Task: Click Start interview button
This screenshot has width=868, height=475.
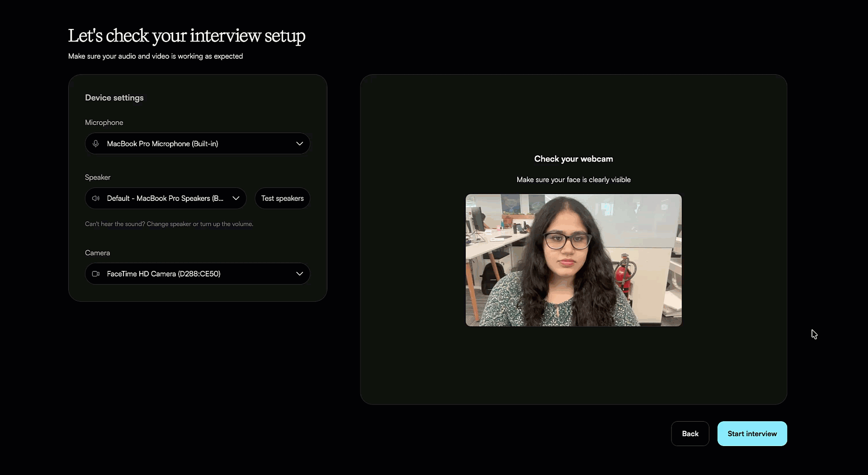Action: 752,433
